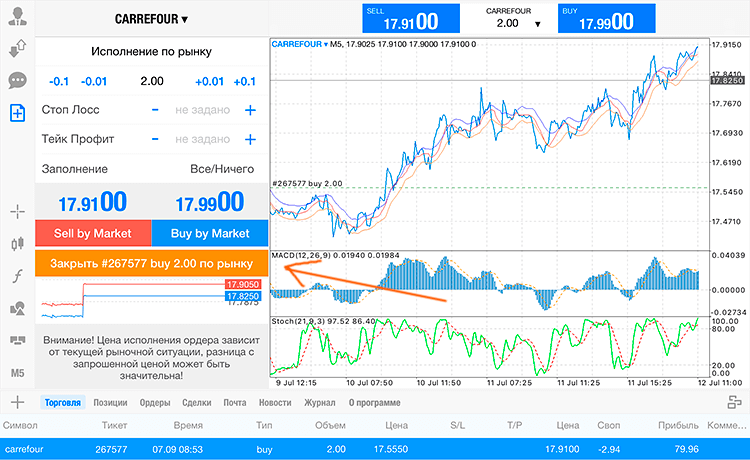Select the carrefour position row 267577
The image size is (750, 460).
(375, 449)
